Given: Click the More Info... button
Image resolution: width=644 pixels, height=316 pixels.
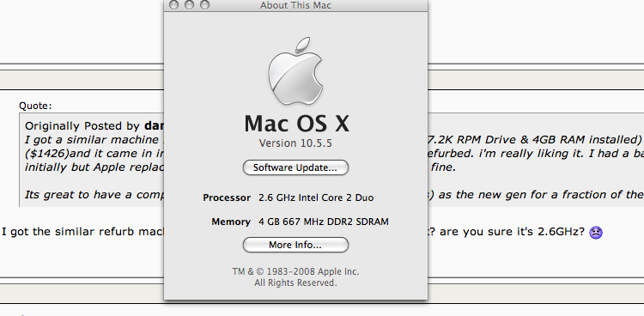Looking at the screenshot, I should click(295, 245).
